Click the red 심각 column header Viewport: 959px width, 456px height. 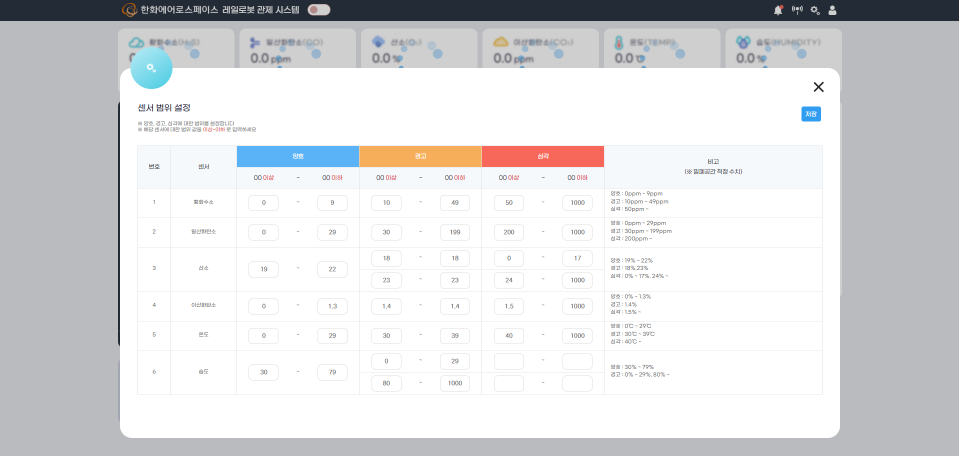pos(543,156)
